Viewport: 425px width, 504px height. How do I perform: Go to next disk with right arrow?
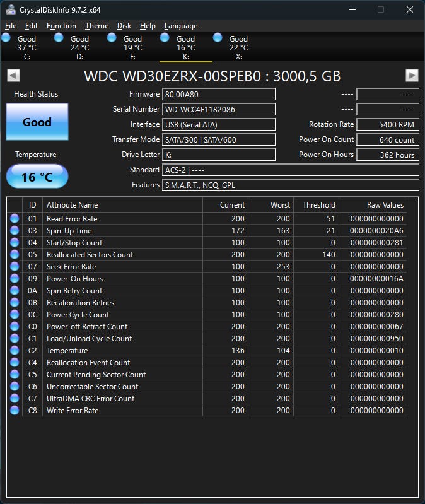tap(412, 76)
